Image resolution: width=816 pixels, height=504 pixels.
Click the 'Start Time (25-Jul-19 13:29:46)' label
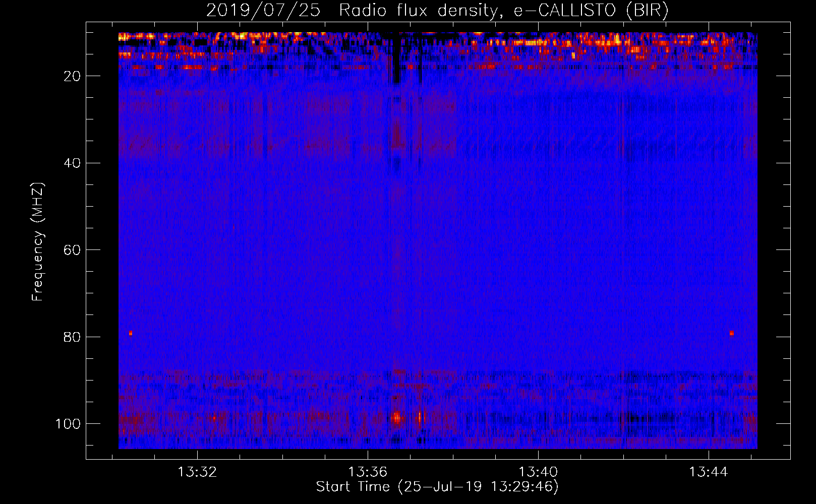pyautogui.click(x=437, y=487)
